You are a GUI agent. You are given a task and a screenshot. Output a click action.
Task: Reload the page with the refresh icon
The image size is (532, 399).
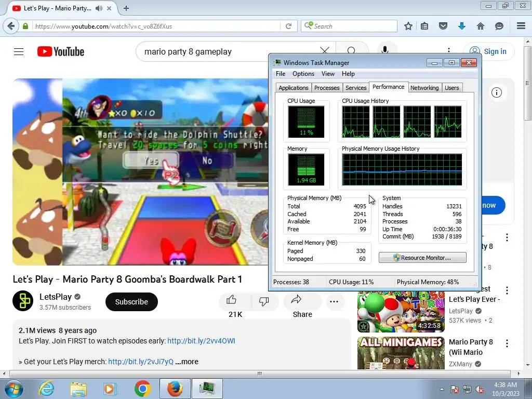coord(288,26)
